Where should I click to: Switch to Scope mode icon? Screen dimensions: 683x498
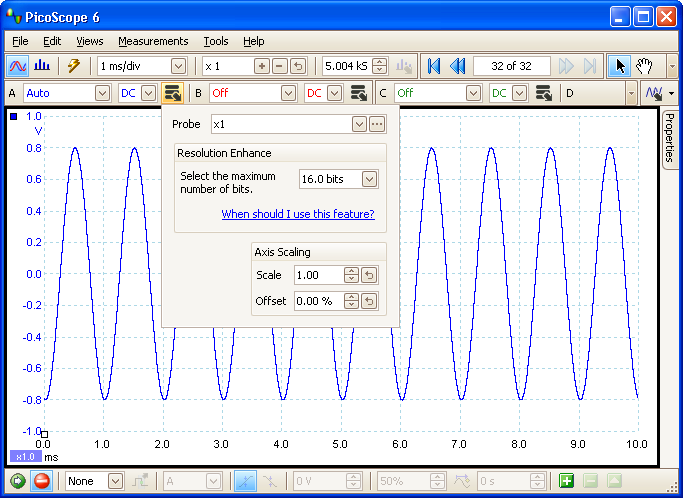click(18, 66)
